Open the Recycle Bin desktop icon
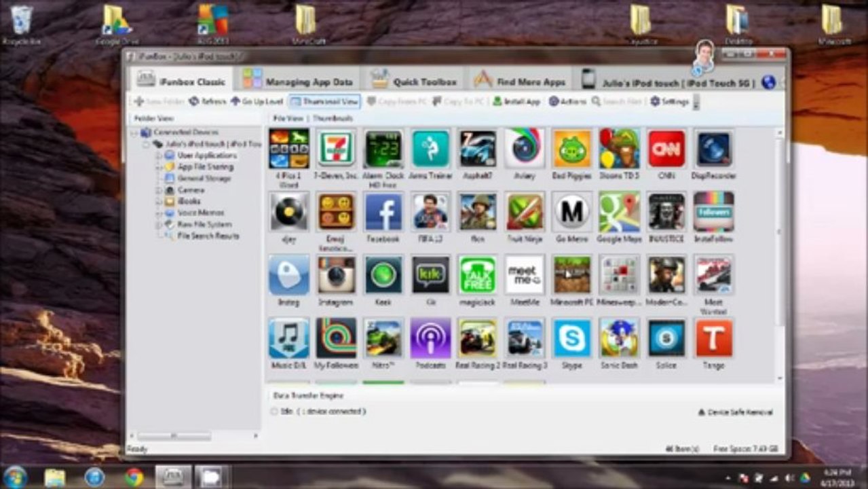868x489 pixels. click(21, 24)
